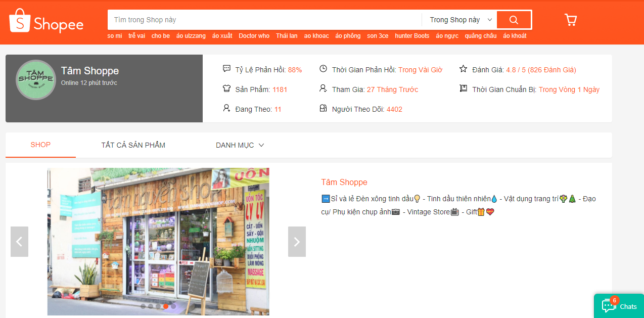Search suggestion 'áo khoát'
644x318 pixels.
tap(515, 36)
